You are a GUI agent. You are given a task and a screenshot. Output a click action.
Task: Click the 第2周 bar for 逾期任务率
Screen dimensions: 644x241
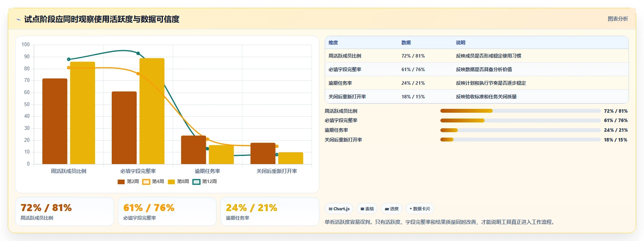[x=194, y=150]
